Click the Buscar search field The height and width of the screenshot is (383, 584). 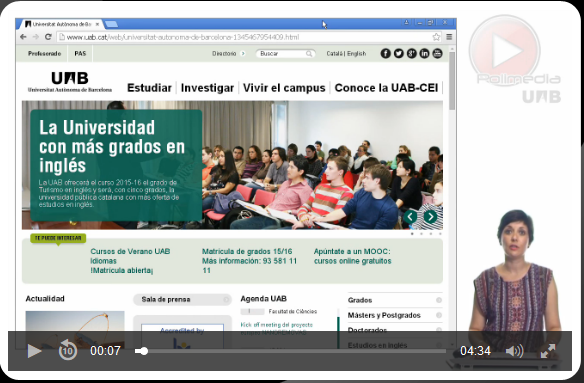point(285,54)
